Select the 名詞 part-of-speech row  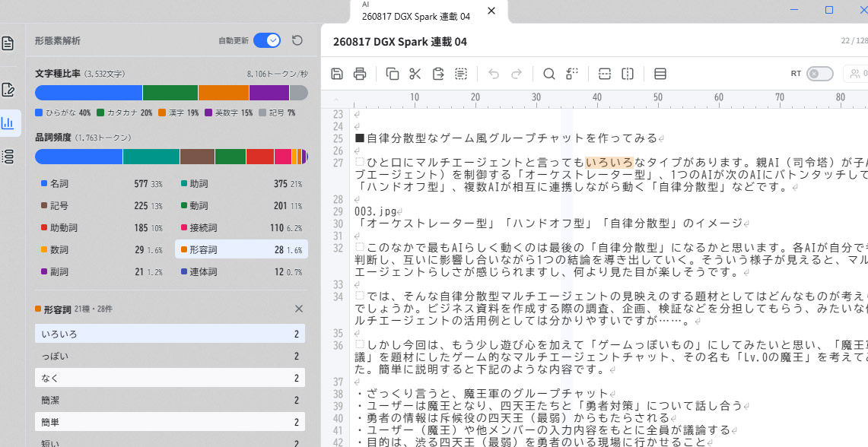pos(102,184)
